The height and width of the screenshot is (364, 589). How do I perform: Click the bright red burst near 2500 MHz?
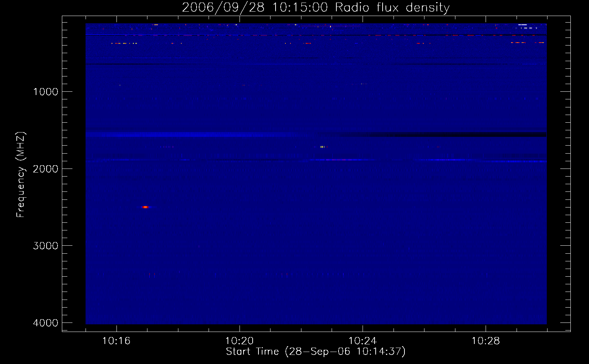[x=145, y=207]
